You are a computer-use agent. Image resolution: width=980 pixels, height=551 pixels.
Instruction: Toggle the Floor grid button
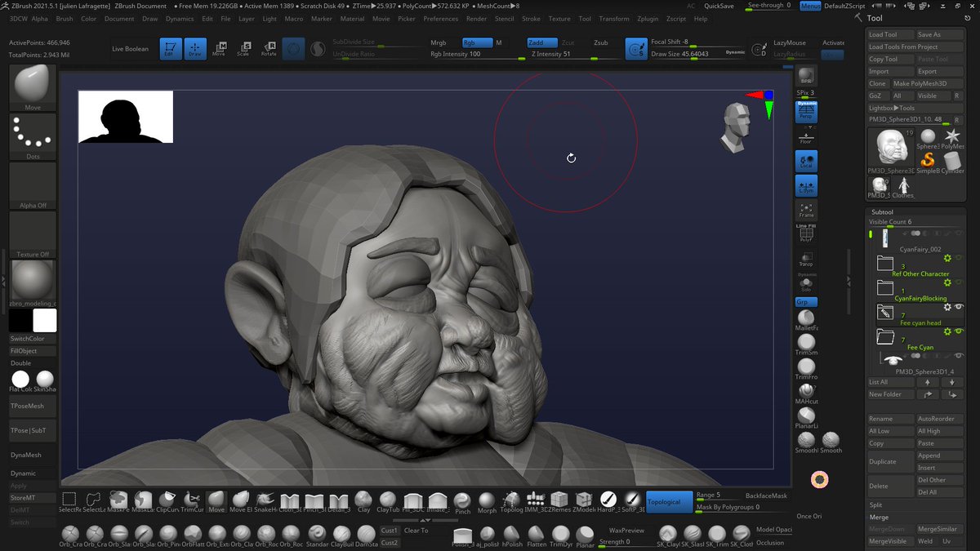806,138
